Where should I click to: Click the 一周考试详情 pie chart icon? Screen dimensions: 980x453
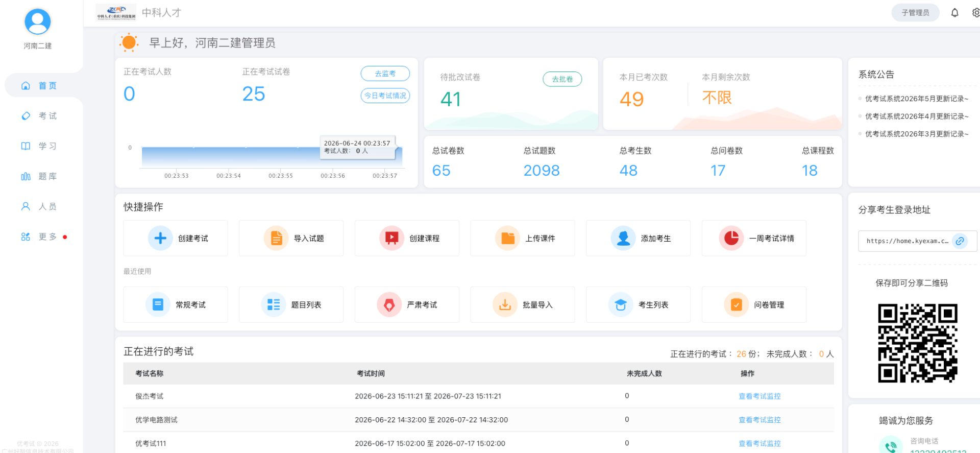(x=731, y=238)
